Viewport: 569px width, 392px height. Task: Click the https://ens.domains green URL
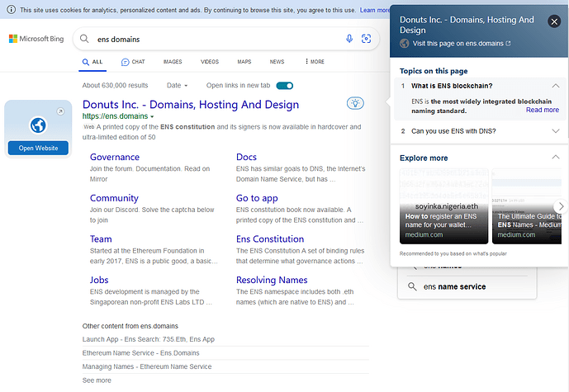[x=115, y=116]
